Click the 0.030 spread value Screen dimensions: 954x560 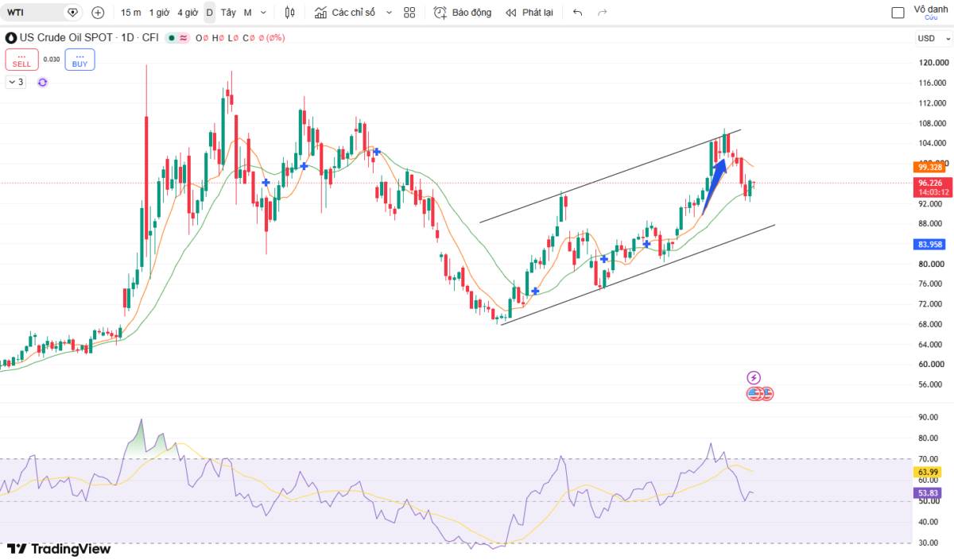(x=52, y=60)
